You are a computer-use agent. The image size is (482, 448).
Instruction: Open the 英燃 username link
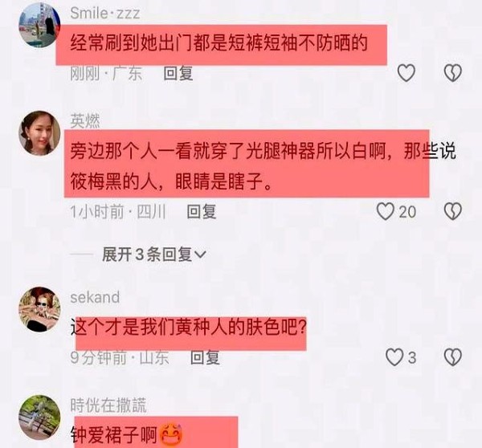click(85, 121)
